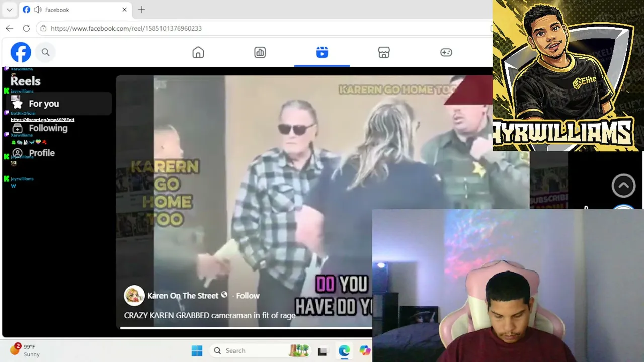Go to the Facebook Home icon
Image resolution: width=644 pixels, height=362 pixels.
tap(198, 52)
